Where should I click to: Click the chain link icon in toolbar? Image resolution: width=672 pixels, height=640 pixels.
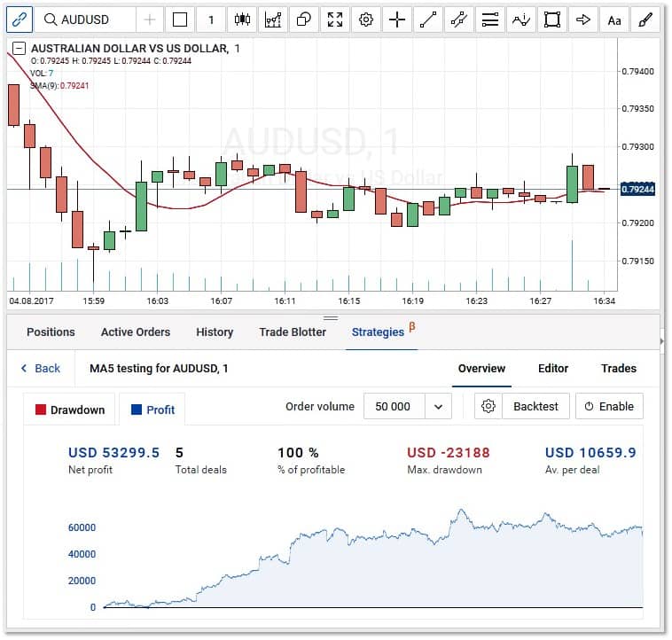20,20
